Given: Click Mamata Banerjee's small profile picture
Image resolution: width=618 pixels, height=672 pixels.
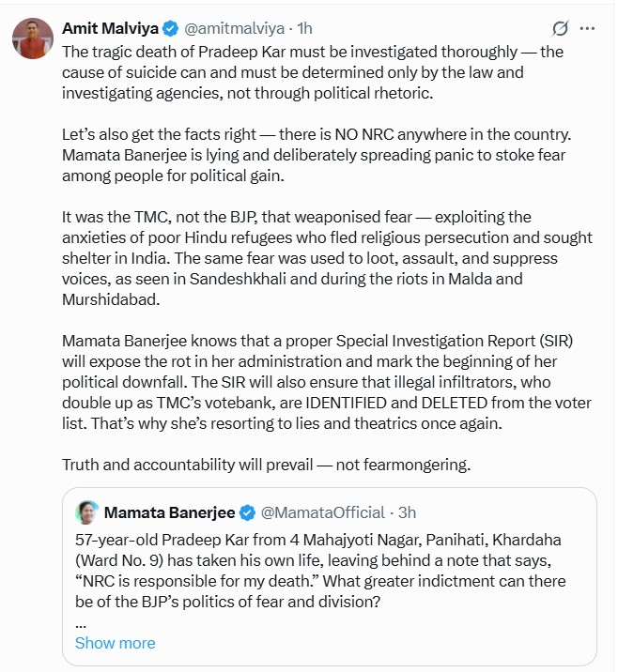Looking at the screenshot, I should tap(88, 512).
